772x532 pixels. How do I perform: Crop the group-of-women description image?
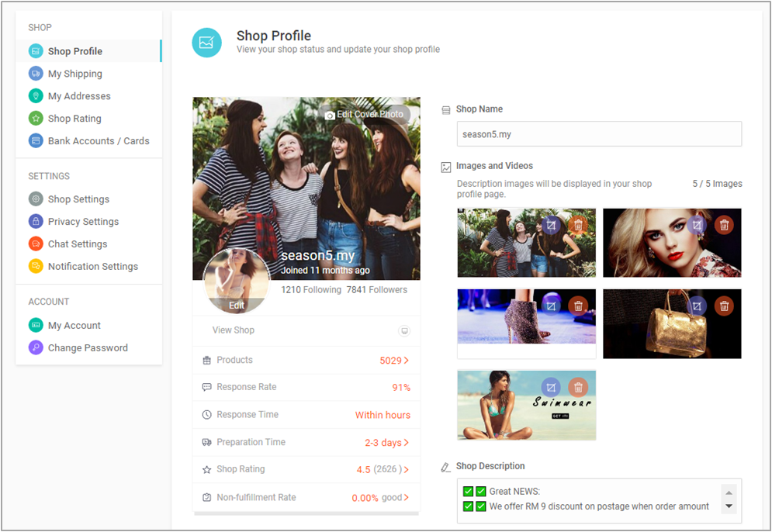click(x=551, y=226)
